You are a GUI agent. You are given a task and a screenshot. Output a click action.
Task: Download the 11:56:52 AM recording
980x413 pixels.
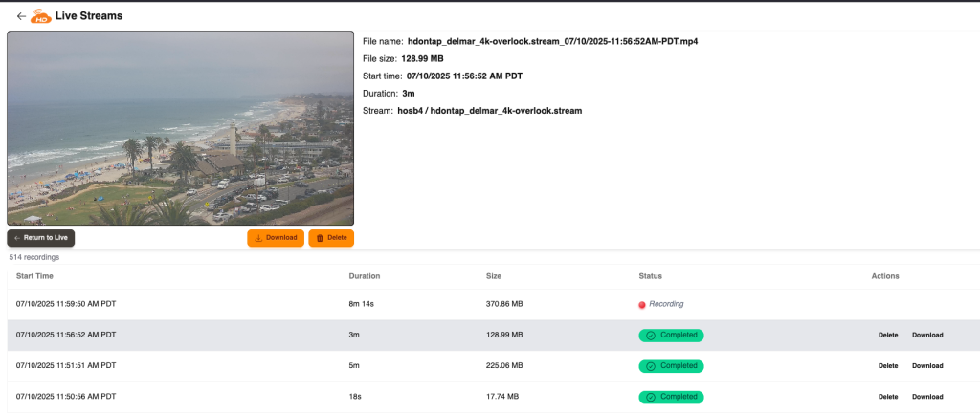[x=927, y=336]
